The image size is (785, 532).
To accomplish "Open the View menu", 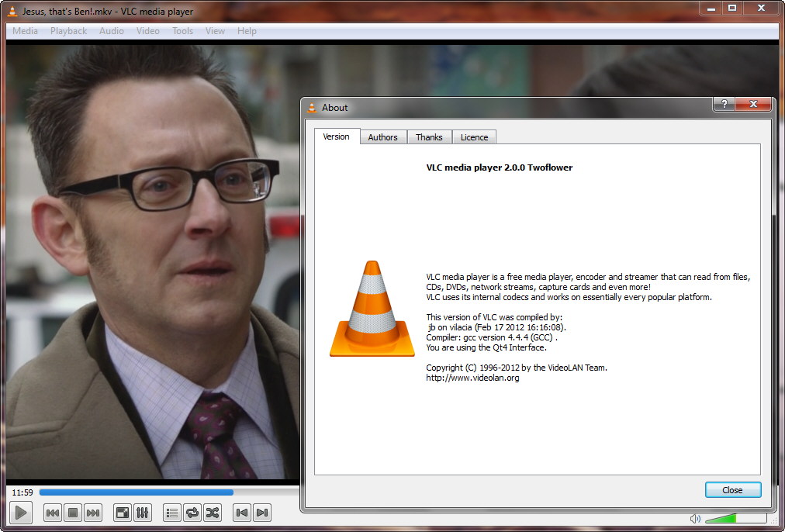I will tap(215, 31).
